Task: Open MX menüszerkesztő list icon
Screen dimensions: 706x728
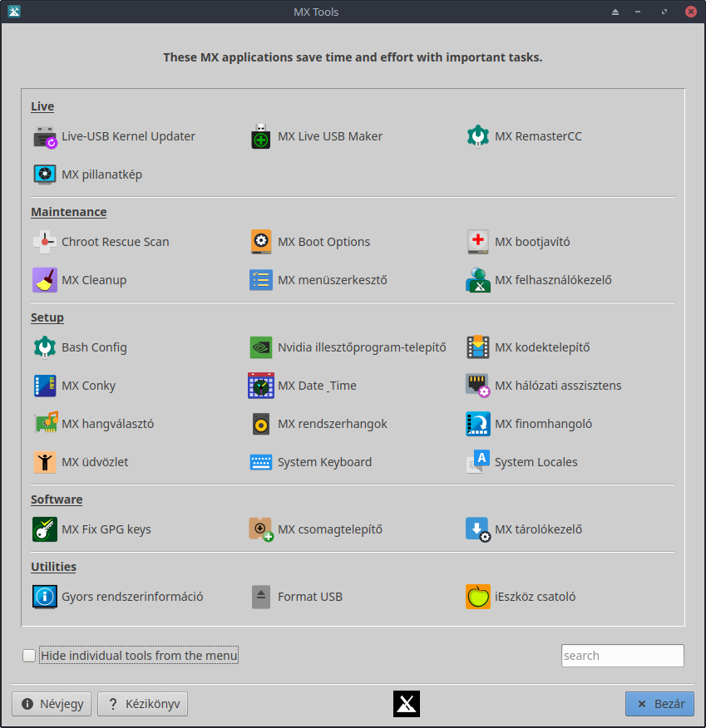Action: click(x=261, y=280)
